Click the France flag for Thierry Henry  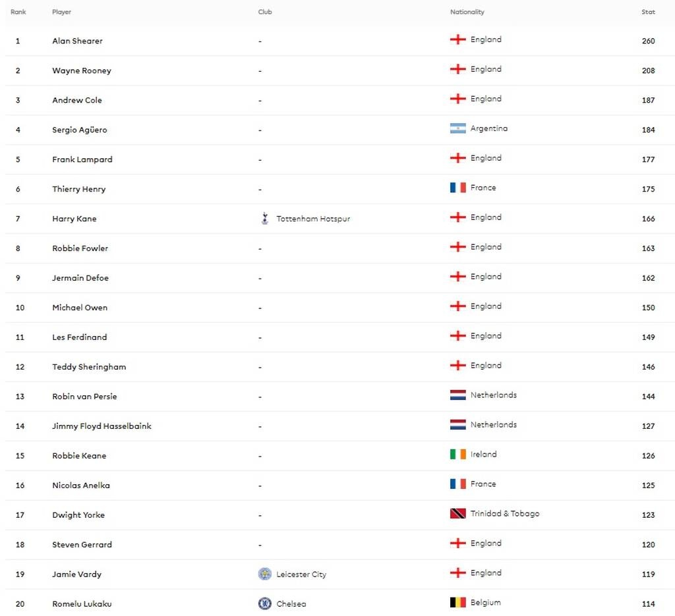coord(458,188)
